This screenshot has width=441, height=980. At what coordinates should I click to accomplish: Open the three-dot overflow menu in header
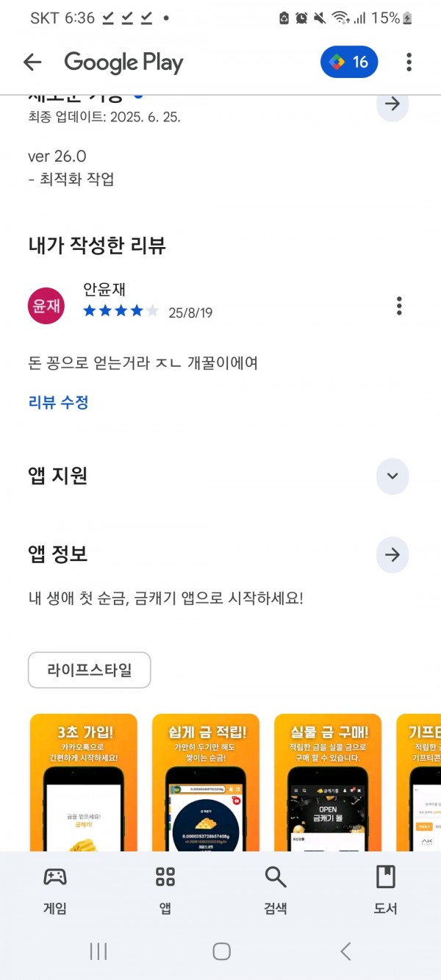pos(409,62)
